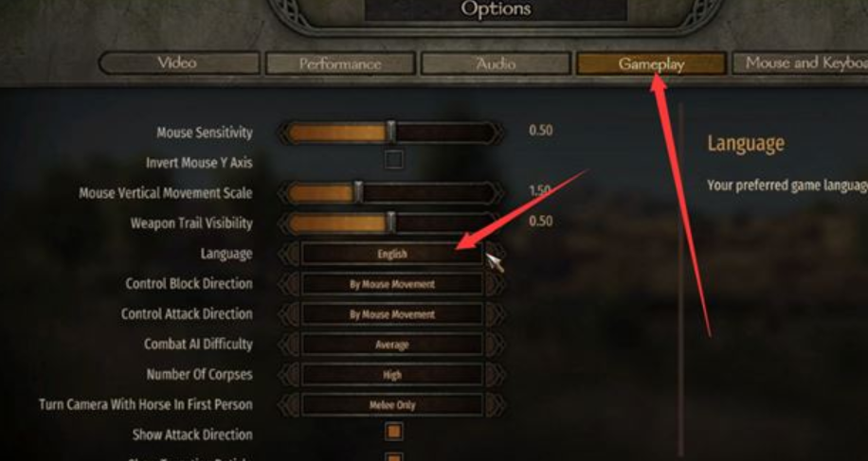Viewport: 868px width, 461px height.
Task: Open Mouse and Keyboard tab
Action: click(801, 63)
